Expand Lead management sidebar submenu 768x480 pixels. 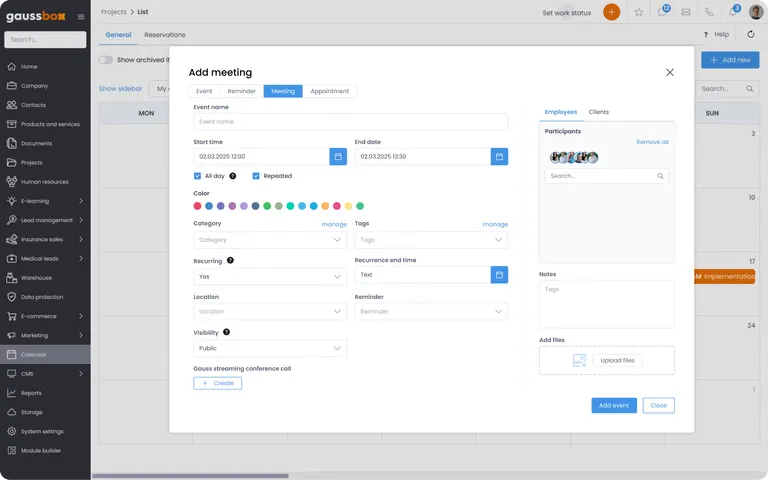click(x=81, y=220)
